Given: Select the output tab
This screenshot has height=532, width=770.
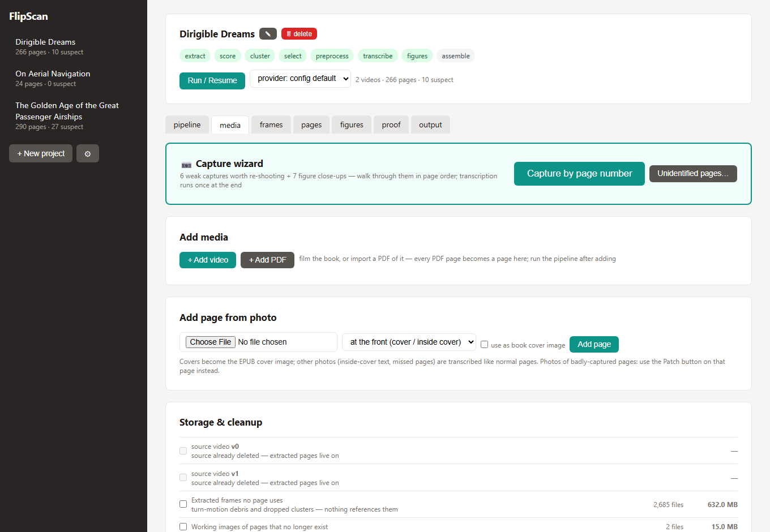Looking at the screenshot, I should 430,125.
